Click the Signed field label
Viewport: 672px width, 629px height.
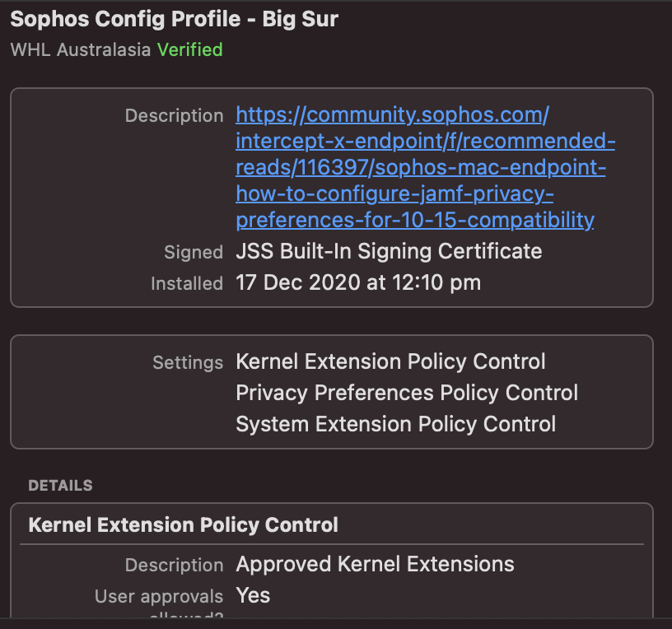pyautogui.click(x=194, y=252)
